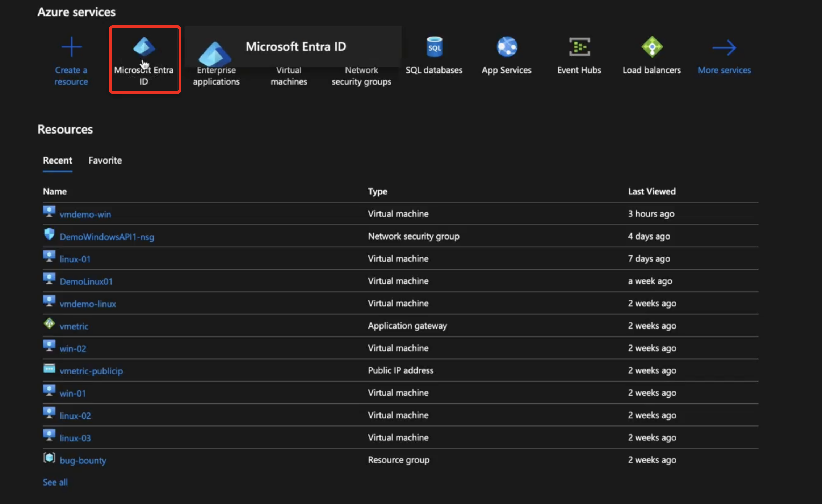Click the VM icon beside linux-03
Screen dimensions: 822x504
click(49, 435)
